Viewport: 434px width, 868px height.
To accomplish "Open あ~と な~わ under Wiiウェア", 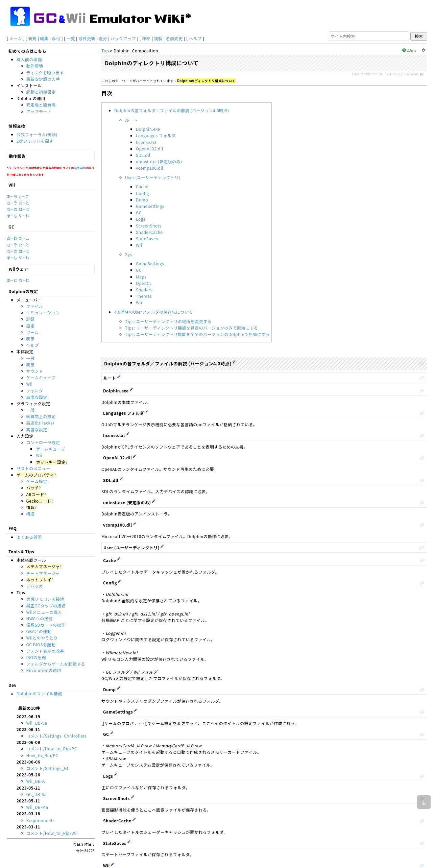I will [x=18, y=281].
